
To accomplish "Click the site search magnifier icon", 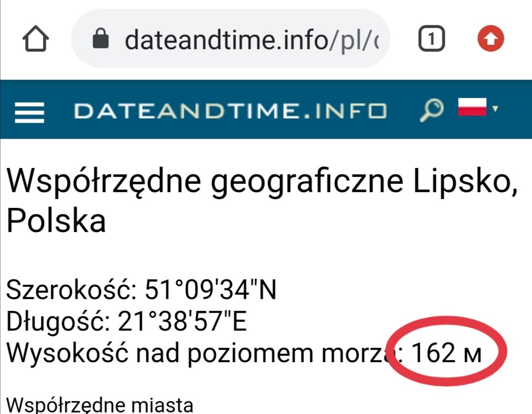I will [431, 109].
